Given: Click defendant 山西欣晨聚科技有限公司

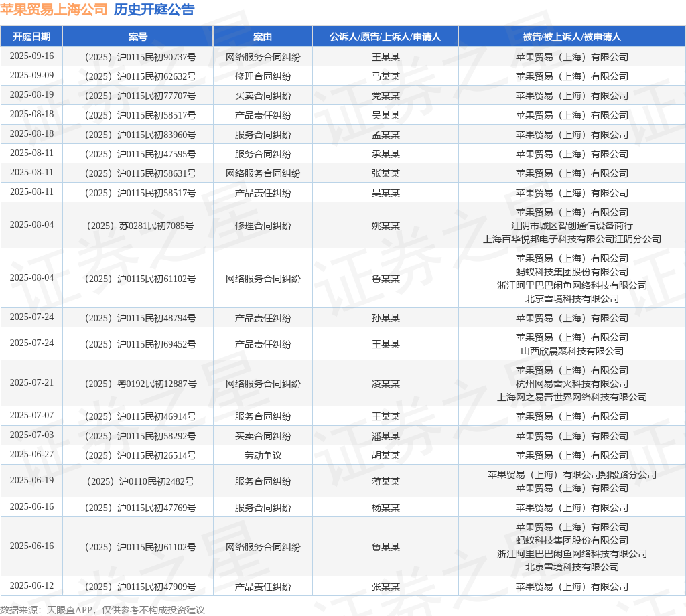Looking at the screenshot, I should pos(572,351).
